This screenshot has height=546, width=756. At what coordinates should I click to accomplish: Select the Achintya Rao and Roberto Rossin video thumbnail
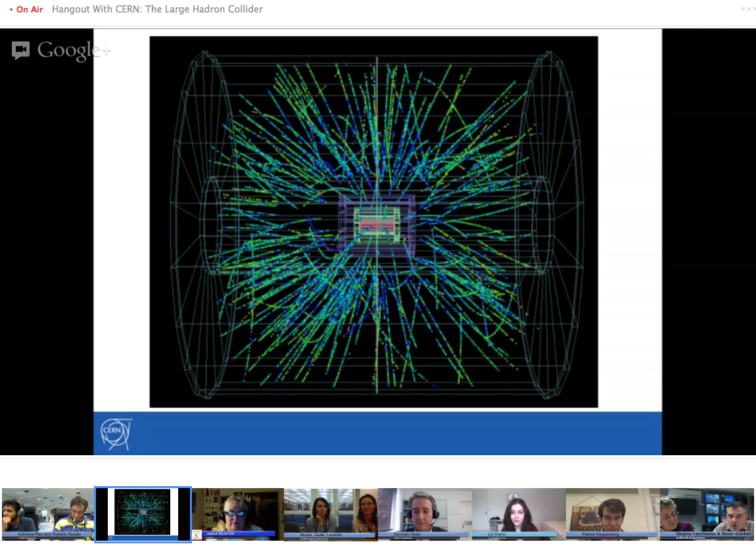(48, 514)
